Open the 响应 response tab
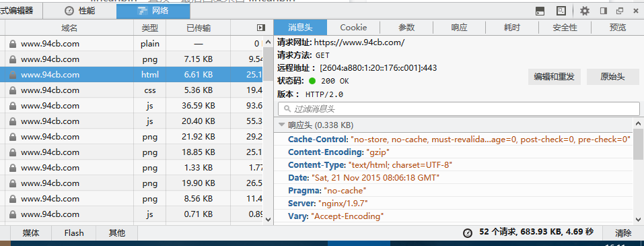Viewport: 644px width, 246px height. (x=459, y=28)
